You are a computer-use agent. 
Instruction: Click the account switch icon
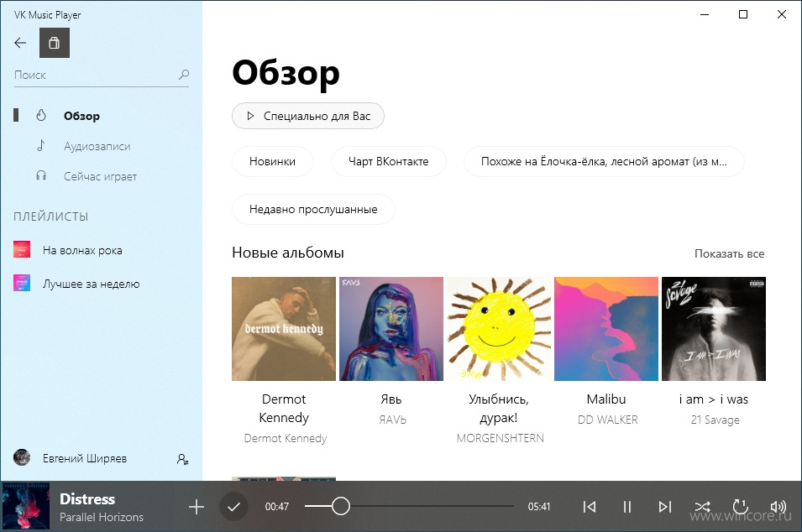(182, 459)
